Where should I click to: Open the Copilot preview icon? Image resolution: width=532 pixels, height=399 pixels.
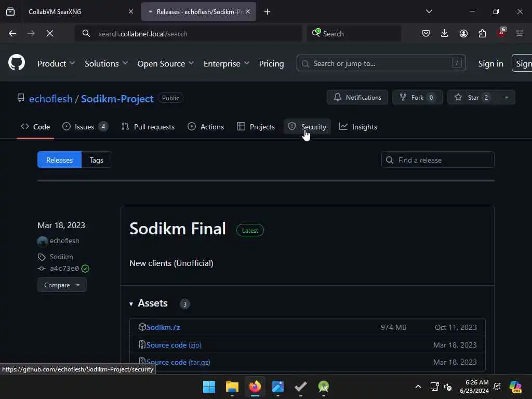pos(516,387)
